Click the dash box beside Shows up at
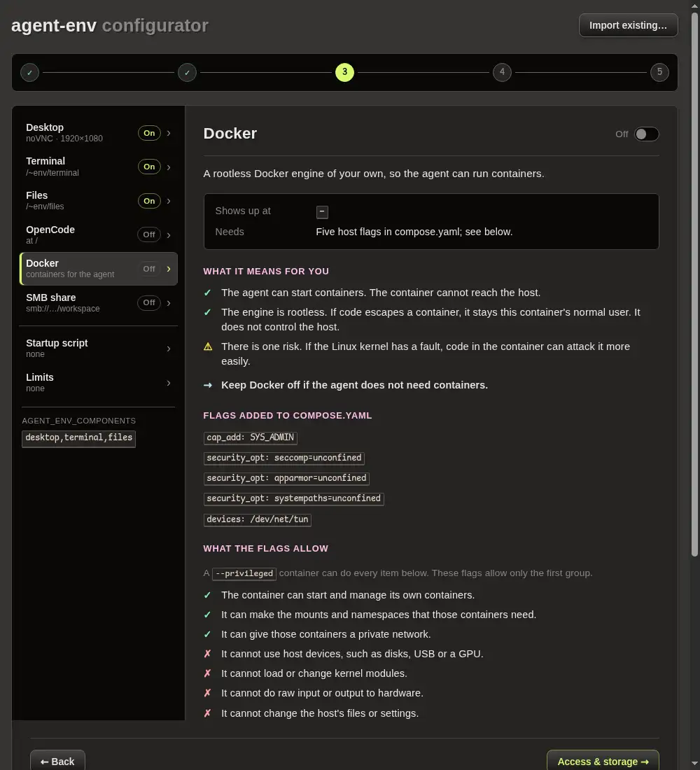700x770 pixels. (322, 211)
